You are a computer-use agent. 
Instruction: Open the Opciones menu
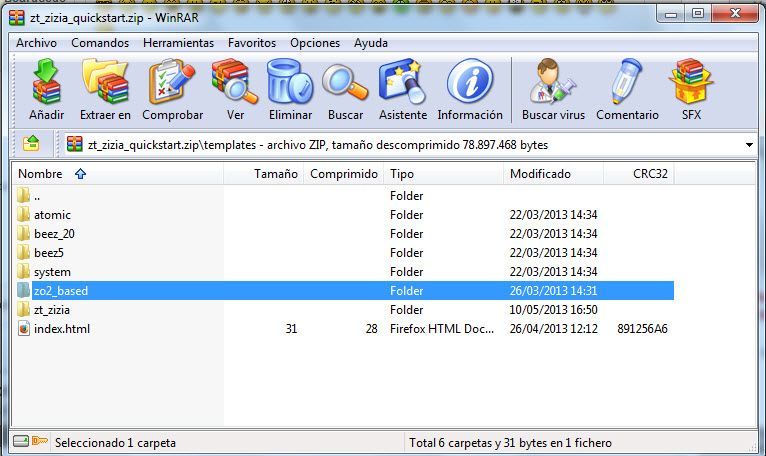click(315, 43)
